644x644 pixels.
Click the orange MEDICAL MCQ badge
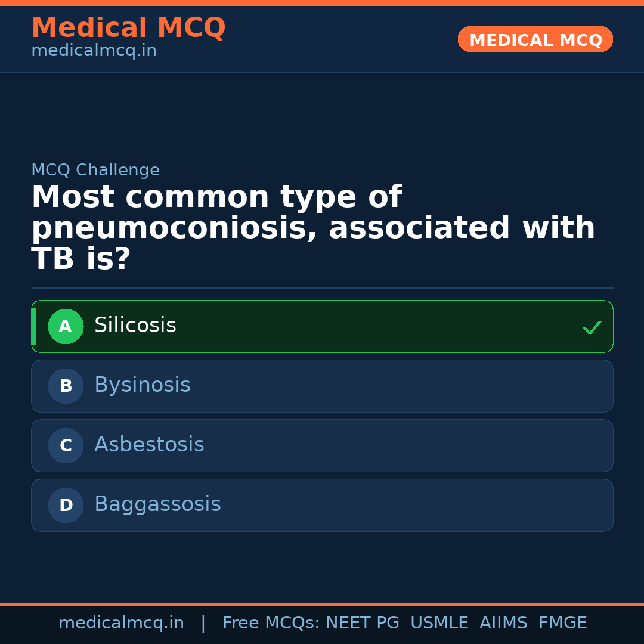535,39
